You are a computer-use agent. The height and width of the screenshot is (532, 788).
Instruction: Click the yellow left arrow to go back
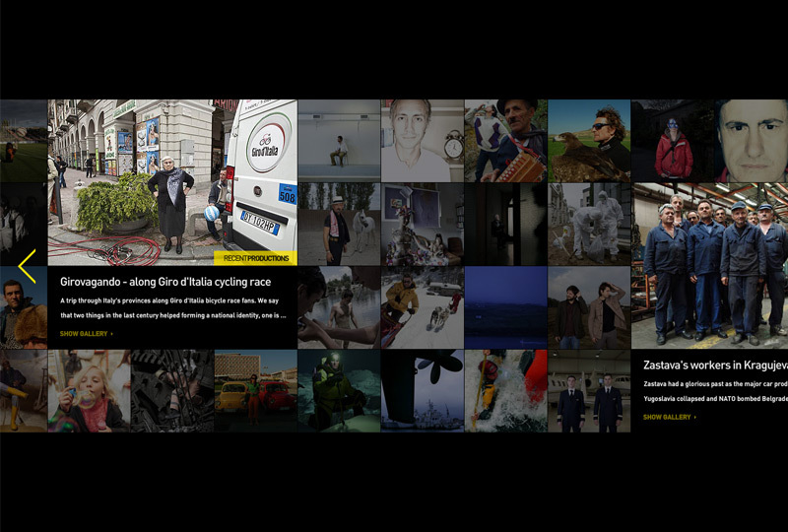click(28, 266)
